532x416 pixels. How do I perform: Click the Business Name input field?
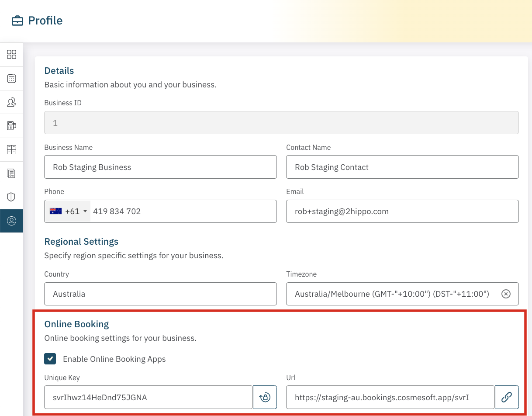pos(160,167)
